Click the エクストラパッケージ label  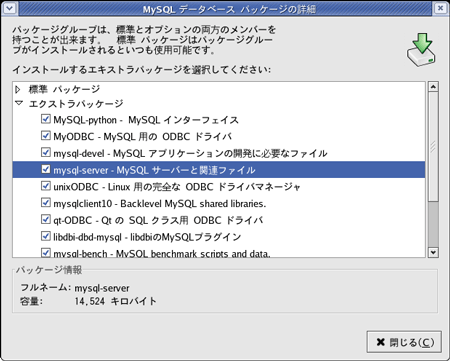(76, 104)
